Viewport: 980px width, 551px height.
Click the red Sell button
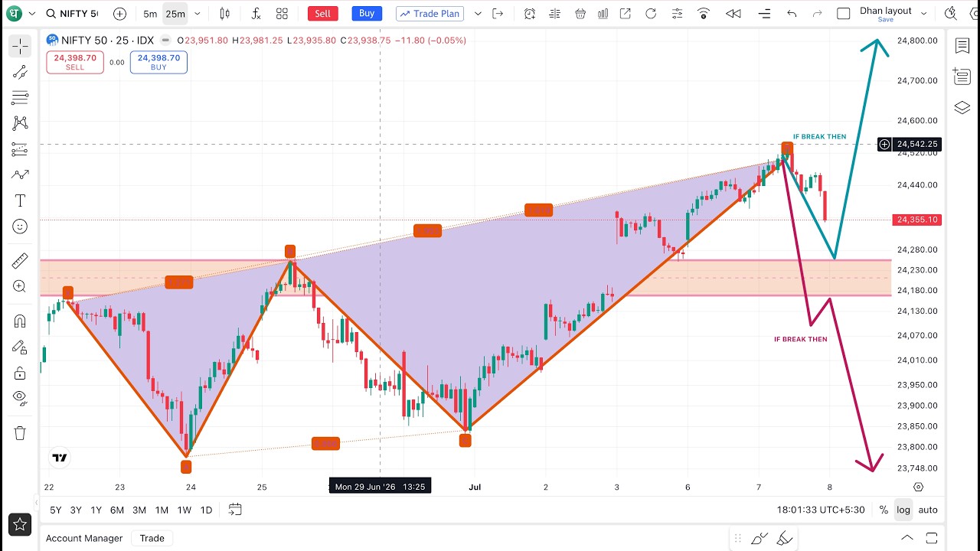pyautogui.click(x=323, y=14)
